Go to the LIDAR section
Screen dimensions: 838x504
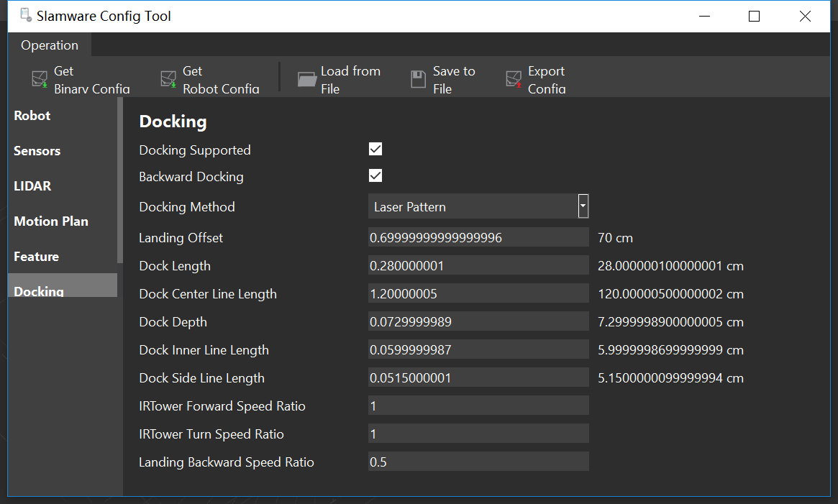point(32,186)
